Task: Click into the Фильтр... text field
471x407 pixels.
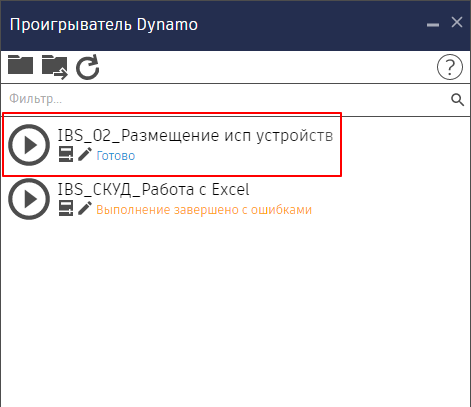Action: coord(227,99)
